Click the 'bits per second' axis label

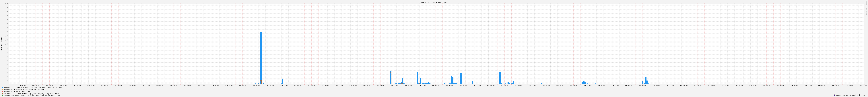point(1,44)
